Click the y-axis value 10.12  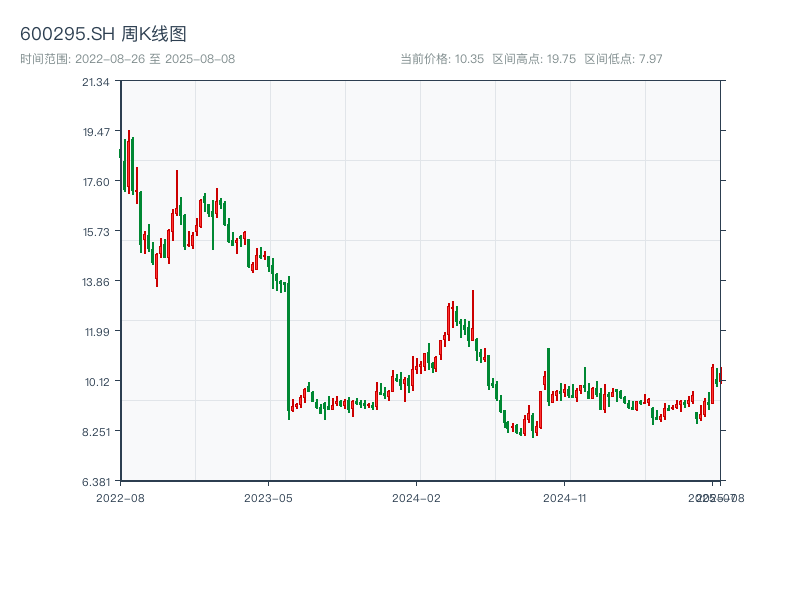[97, 382]
